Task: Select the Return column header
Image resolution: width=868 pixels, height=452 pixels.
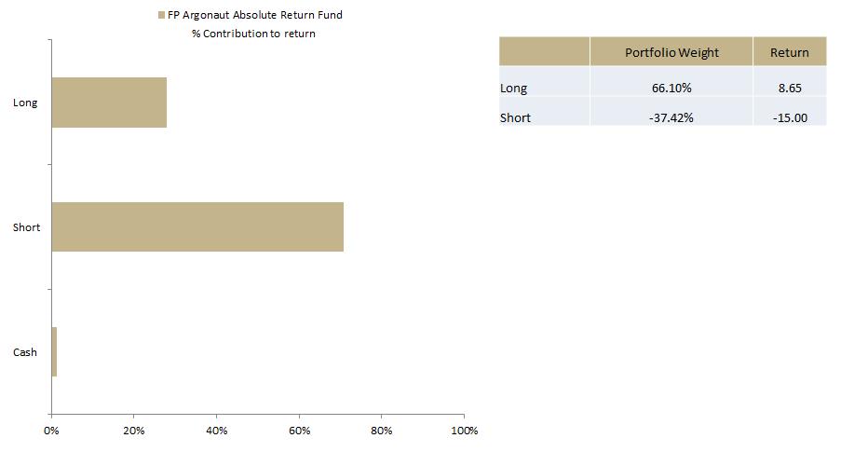Action: 789,52
